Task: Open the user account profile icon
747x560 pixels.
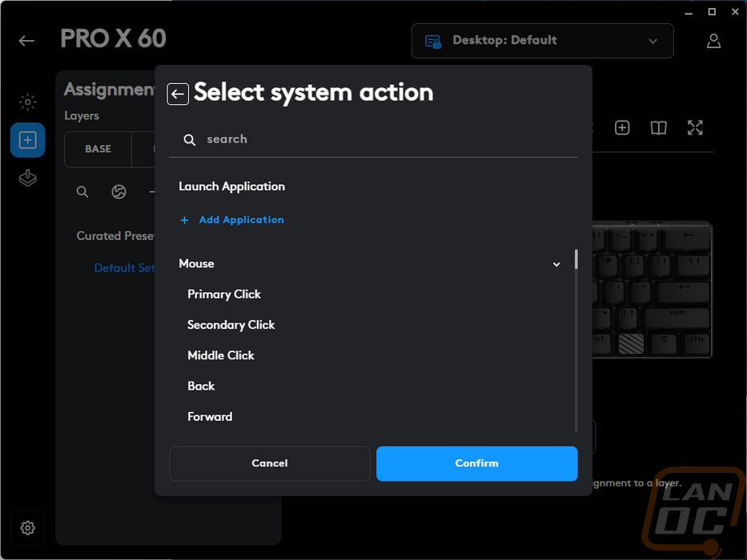Action: pos(713,41)
